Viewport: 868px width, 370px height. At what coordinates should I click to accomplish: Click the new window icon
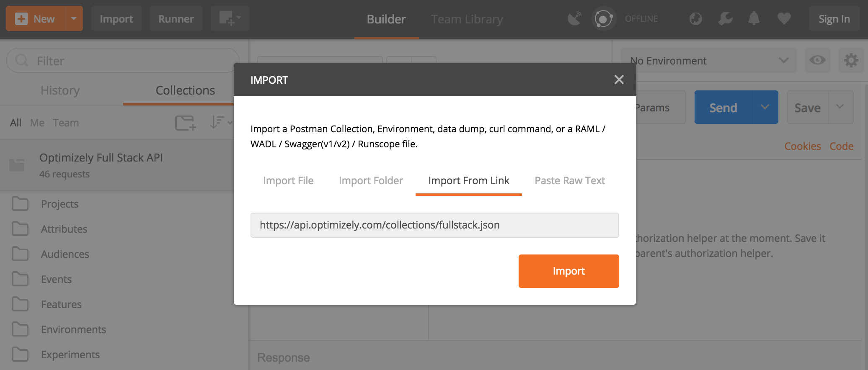pos(230,19)
